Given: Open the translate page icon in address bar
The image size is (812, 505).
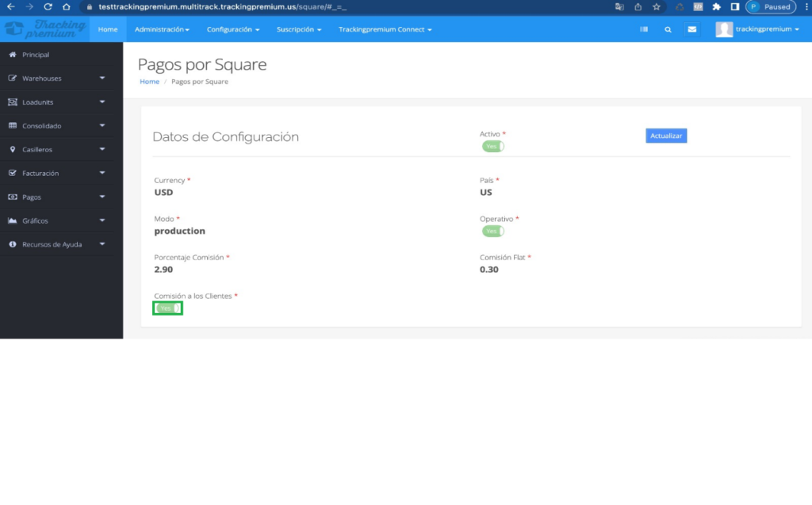Looking at the screenshot, I should coord(619,6).
